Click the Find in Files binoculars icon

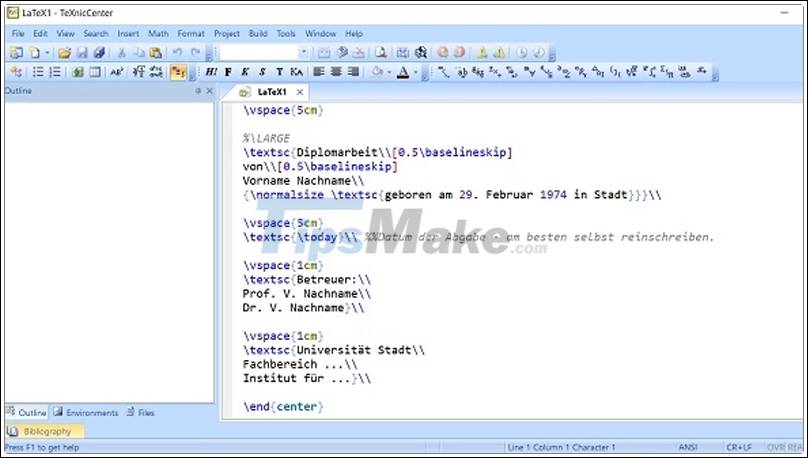tap(421, 53)
